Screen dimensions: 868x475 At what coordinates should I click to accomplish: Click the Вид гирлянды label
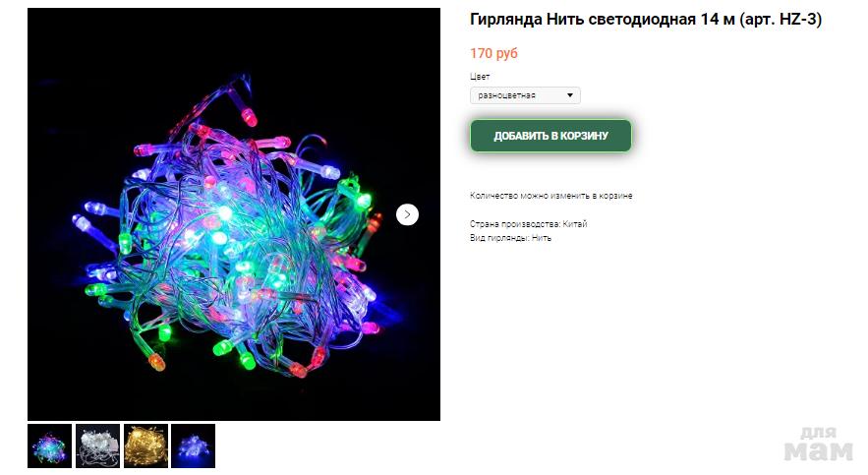[499, 238]
